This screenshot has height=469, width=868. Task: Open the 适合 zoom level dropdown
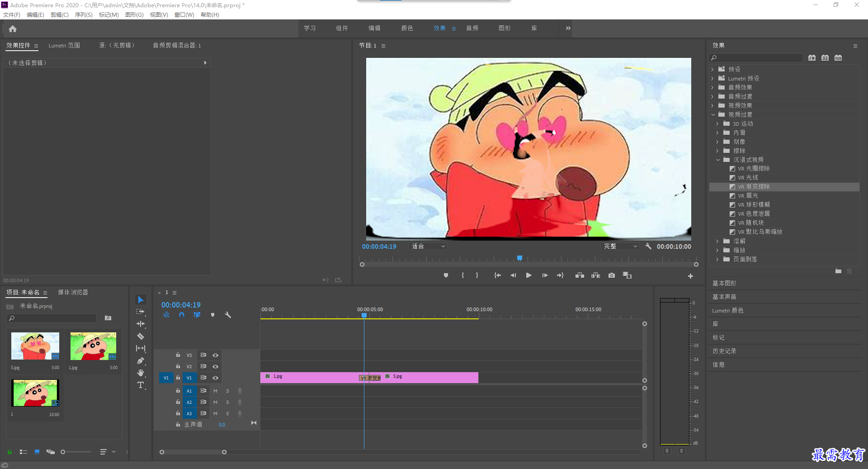point(428,246)
